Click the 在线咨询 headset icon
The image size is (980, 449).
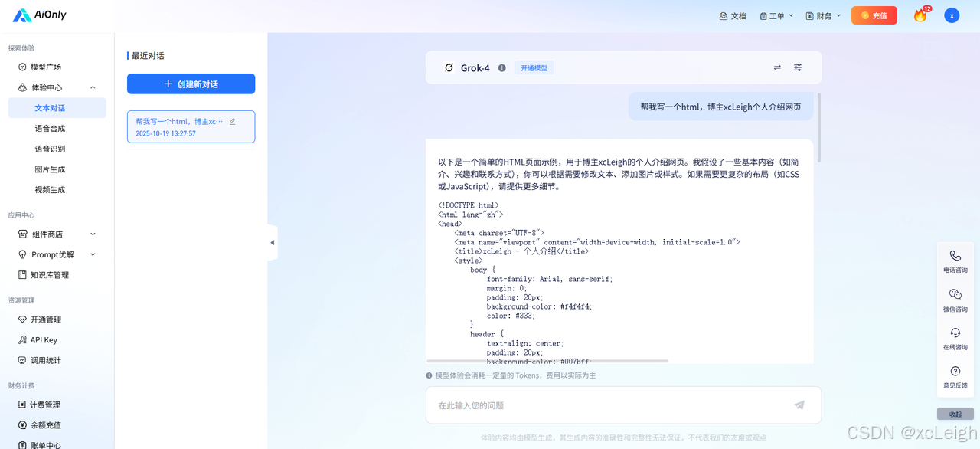tap(955, 333)
